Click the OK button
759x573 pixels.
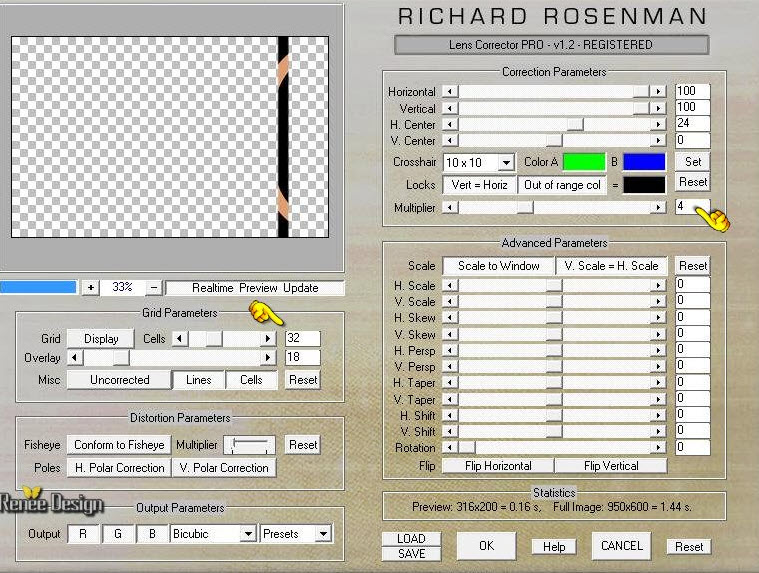[x=486, y=546]
